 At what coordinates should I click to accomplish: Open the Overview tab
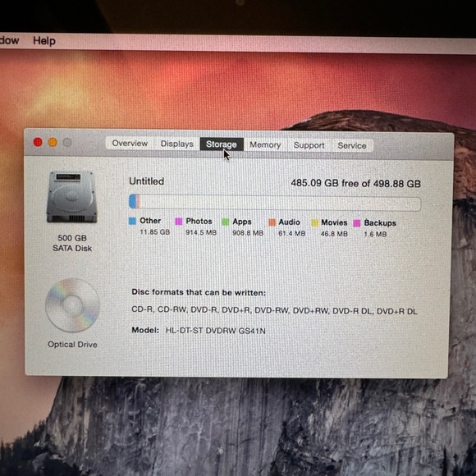[130, 144]
